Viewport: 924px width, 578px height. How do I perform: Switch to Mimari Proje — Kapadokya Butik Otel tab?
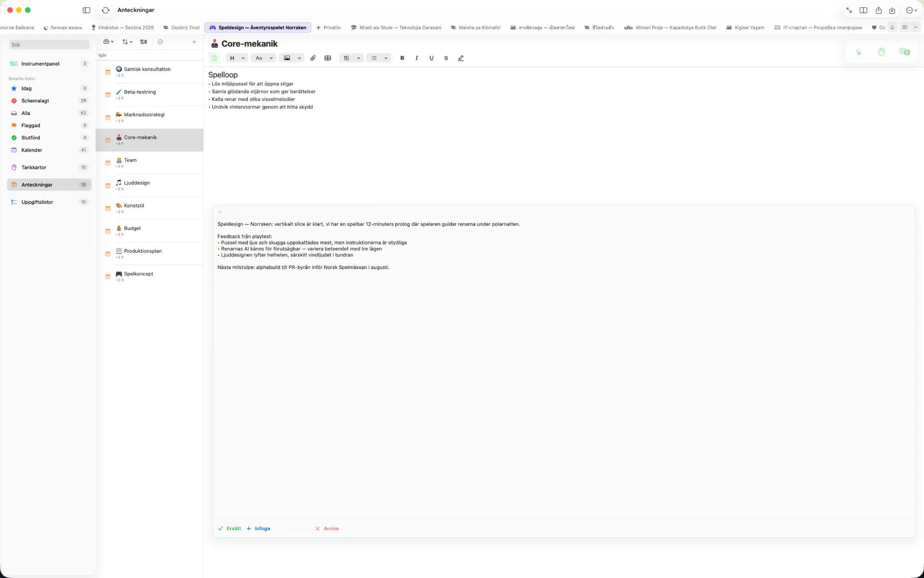pyautogui.click(x=670, y=28)
